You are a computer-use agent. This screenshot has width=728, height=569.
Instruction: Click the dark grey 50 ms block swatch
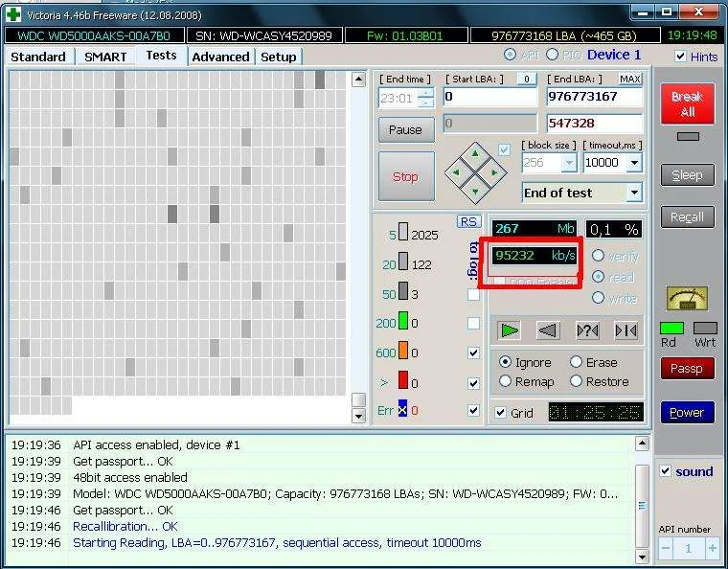point(403,291)
